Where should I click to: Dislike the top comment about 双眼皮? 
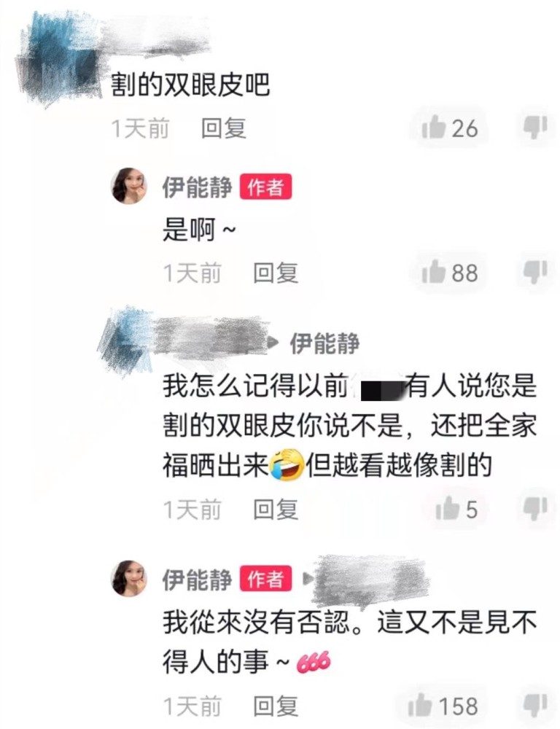pyautogui.click(x=535, y=128)
